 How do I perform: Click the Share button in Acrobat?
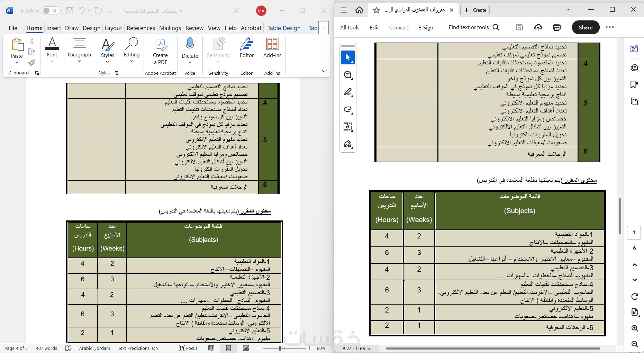point(586,27)
